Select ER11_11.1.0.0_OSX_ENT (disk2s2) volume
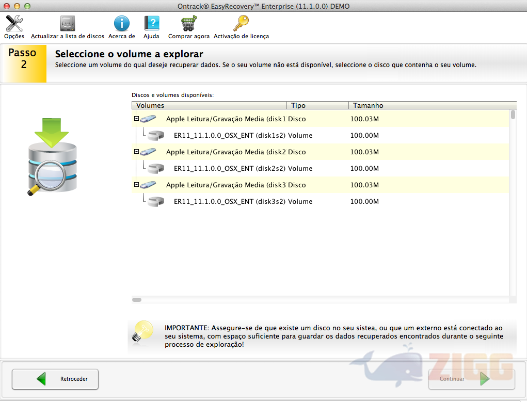Image resolution: width=527 pixels, height=402 pixels. tap(230, 168)
